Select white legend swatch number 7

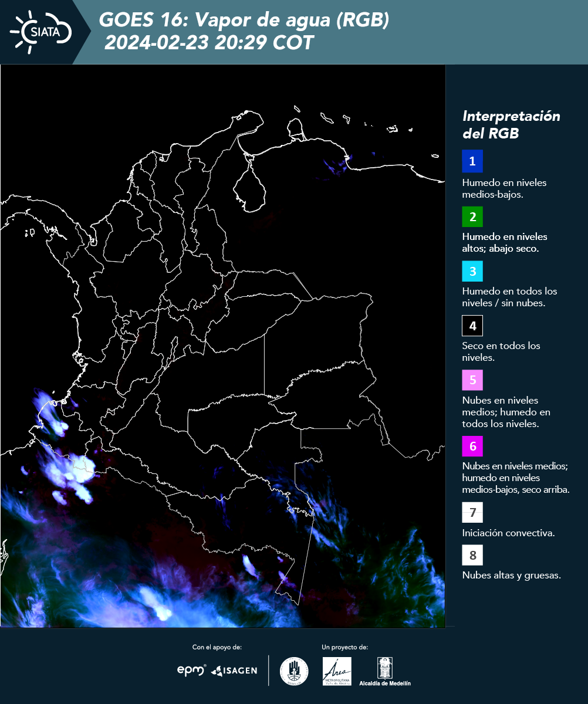(472, 513)
